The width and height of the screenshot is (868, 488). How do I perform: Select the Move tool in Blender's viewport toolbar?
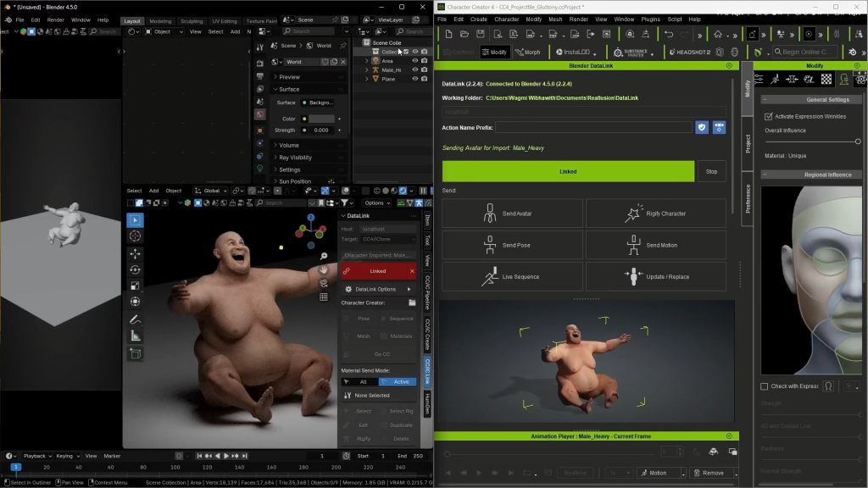(136, 253)
